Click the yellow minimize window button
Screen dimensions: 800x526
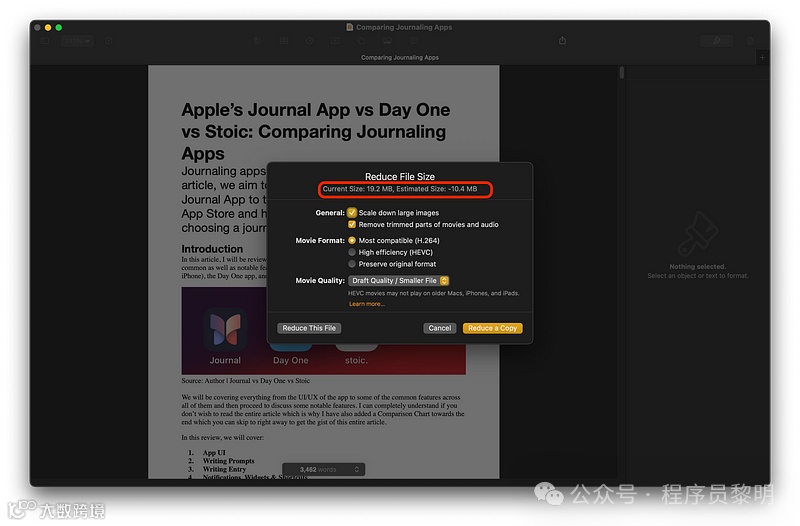48,28
